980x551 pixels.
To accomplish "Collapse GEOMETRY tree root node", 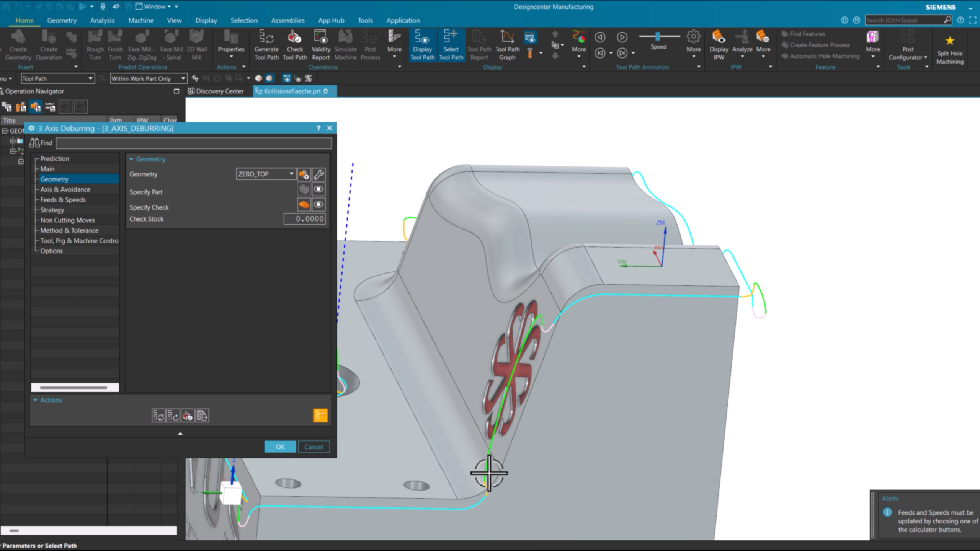I will pyautogui.click(x=5, y=131).
